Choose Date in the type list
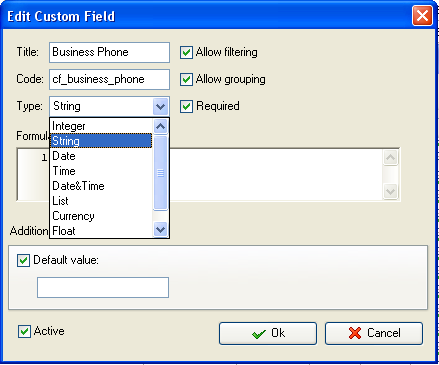Screen dimensions: 439x365 point(101,156)
